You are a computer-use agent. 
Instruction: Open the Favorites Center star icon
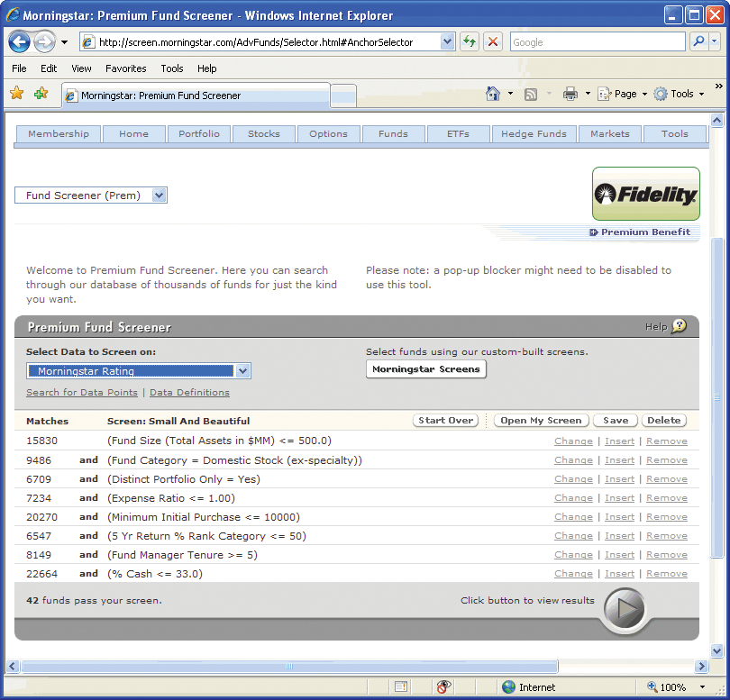(16, 94)
